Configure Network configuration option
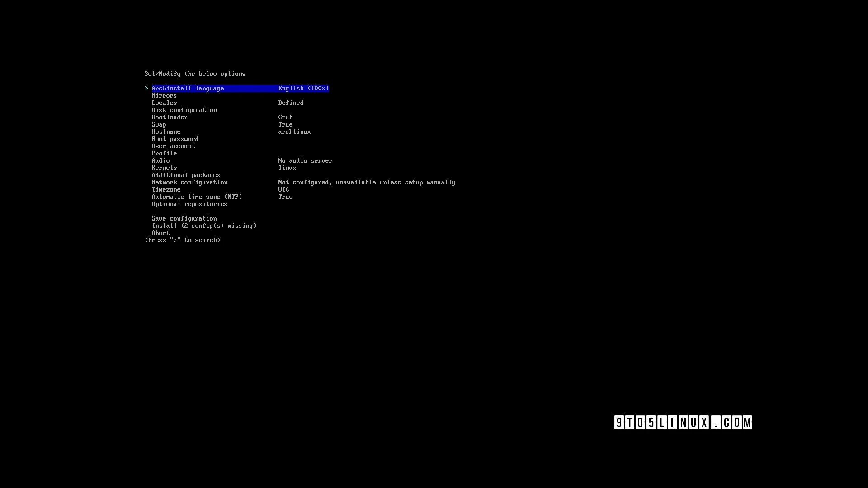This screenshot has width=868, height=488. 189,183
